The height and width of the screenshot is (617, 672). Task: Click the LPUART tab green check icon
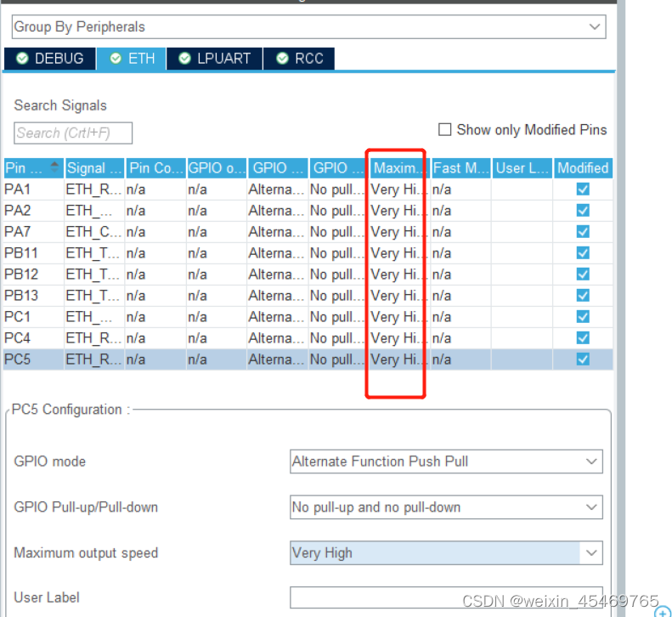coord(184,59)
